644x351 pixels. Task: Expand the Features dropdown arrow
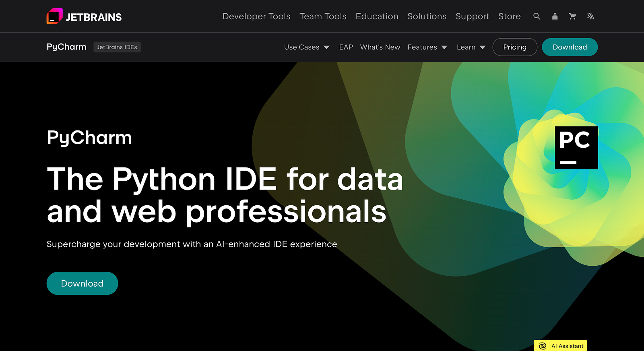coord(444,47)
